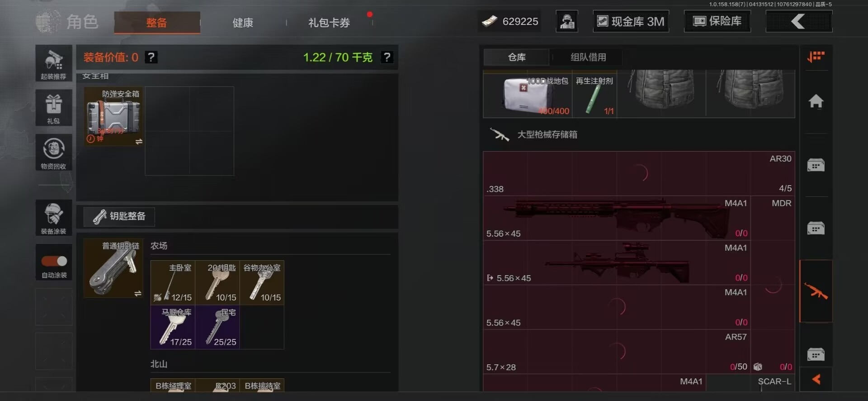Select the 马厩仓库 key thumbnail

tap(173, 327)
